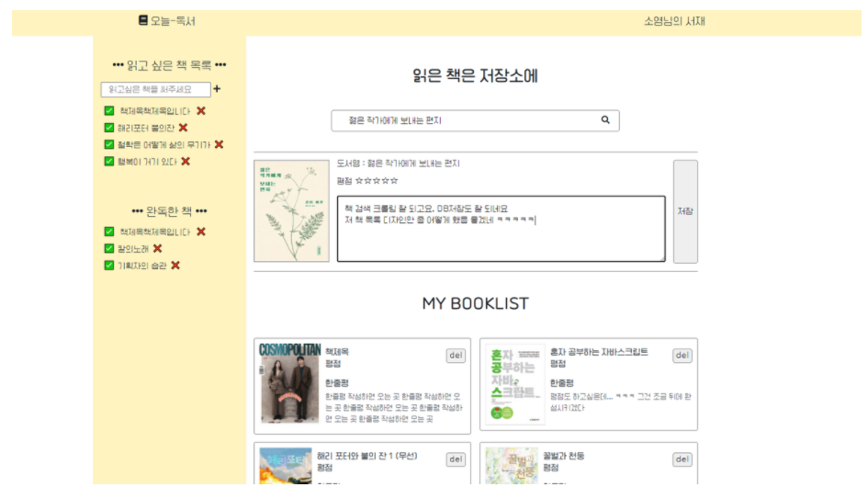
Task: Click title text 꿀벌과 천둥
Action: click(564, 456)
